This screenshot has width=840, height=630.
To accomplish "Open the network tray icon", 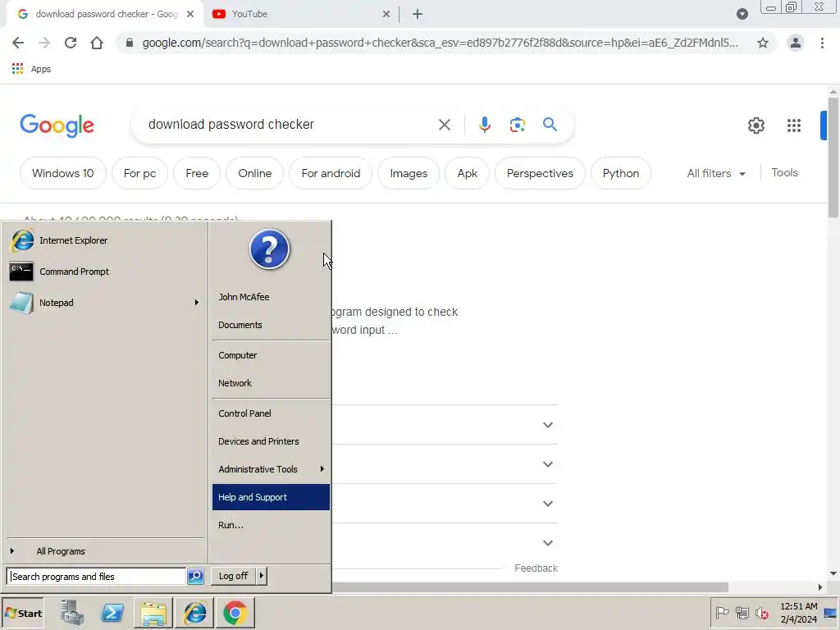I will (742, 613).
